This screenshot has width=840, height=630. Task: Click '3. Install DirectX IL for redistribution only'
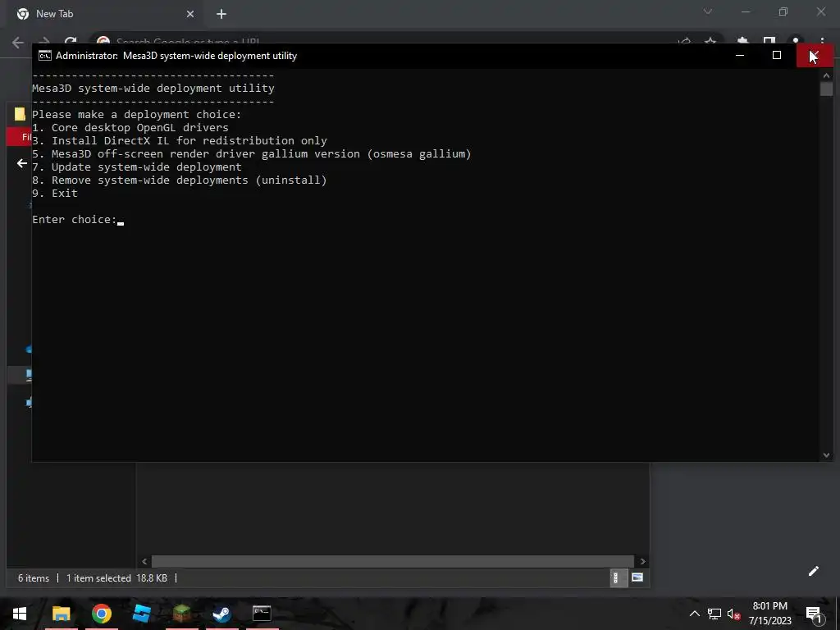180,141
